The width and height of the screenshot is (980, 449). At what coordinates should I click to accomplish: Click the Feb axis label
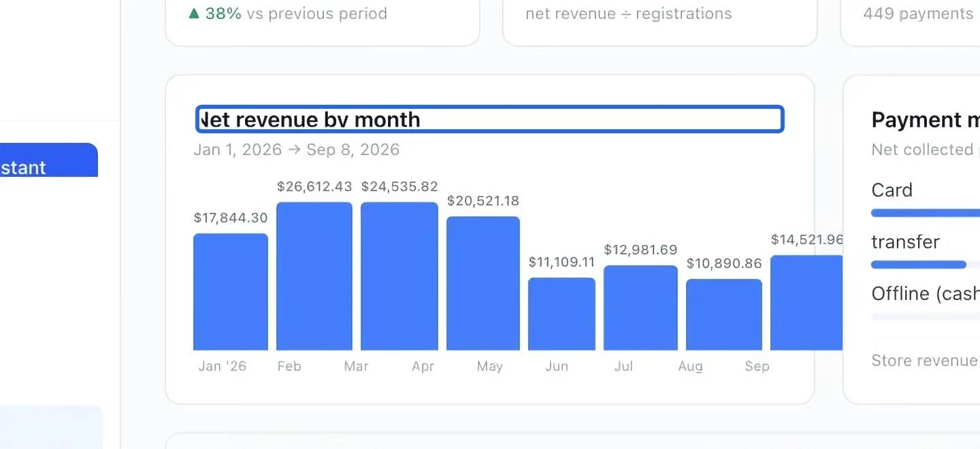coord(289,367)
